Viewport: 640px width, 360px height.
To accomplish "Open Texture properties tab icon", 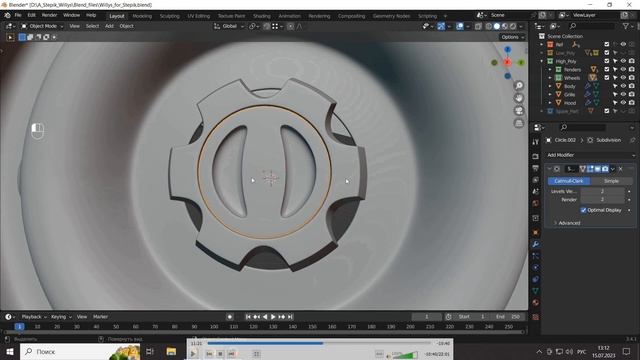I will tap(536, 317).
